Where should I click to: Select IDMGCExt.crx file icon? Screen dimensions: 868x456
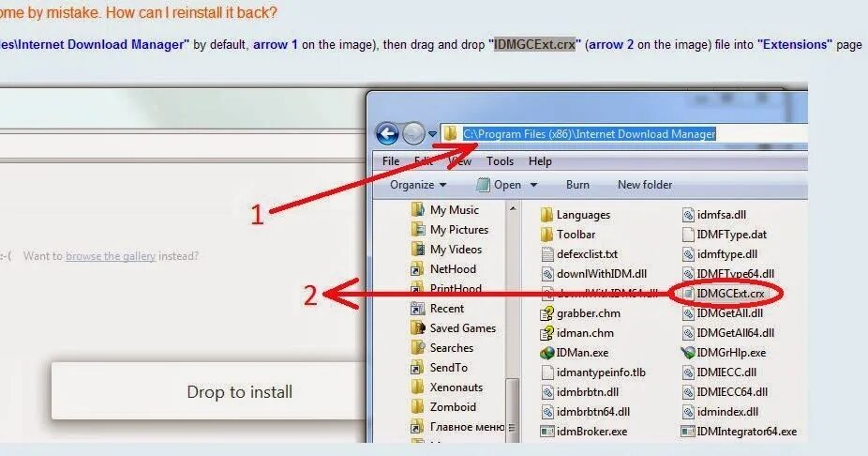coord(688,294)
